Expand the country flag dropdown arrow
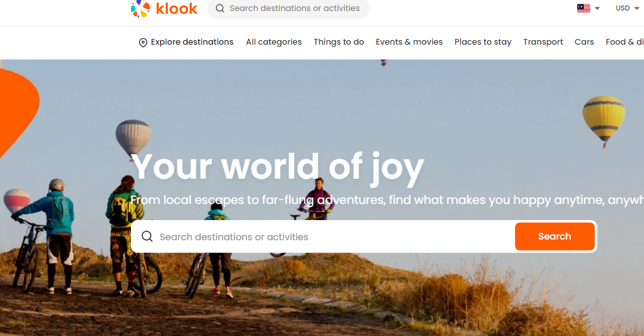644x336 pixels. coord(597,8)
